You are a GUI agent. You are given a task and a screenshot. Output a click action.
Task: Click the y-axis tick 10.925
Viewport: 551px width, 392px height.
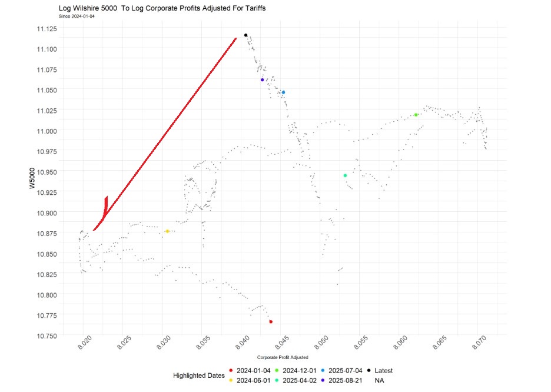tap(47, 192)
